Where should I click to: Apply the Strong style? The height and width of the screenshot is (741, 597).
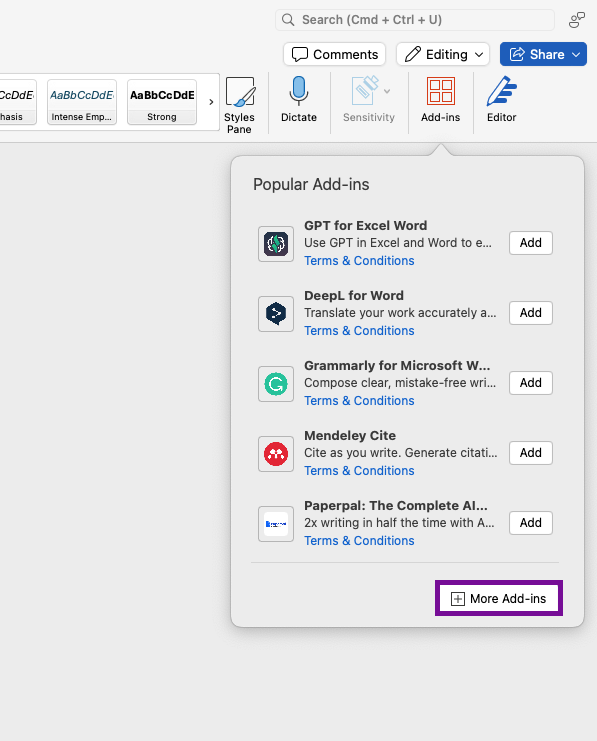click(162, 102)
